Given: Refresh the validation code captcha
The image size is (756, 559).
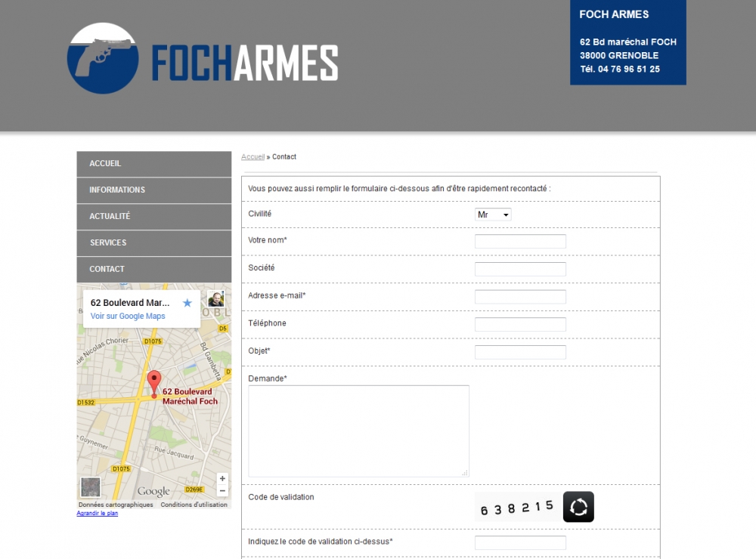Looking at the screenshot, I should [578, 507].
